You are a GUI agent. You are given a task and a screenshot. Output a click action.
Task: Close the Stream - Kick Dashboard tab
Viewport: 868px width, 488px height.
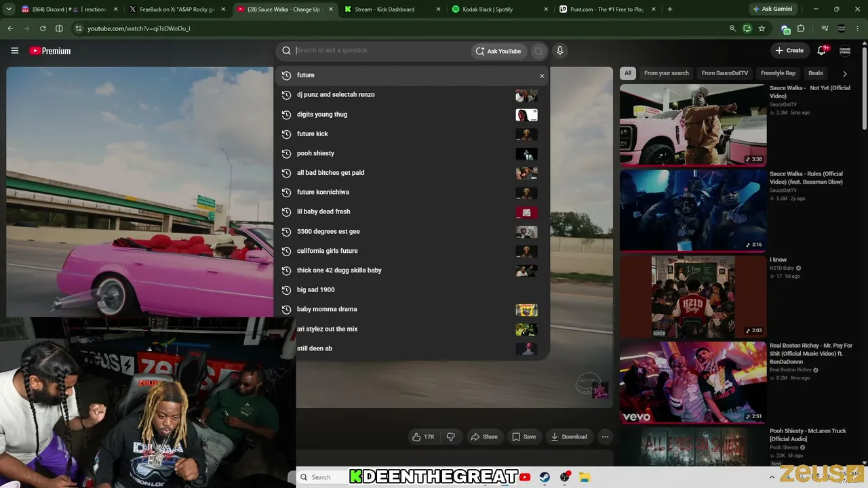(x=438, y=9)
